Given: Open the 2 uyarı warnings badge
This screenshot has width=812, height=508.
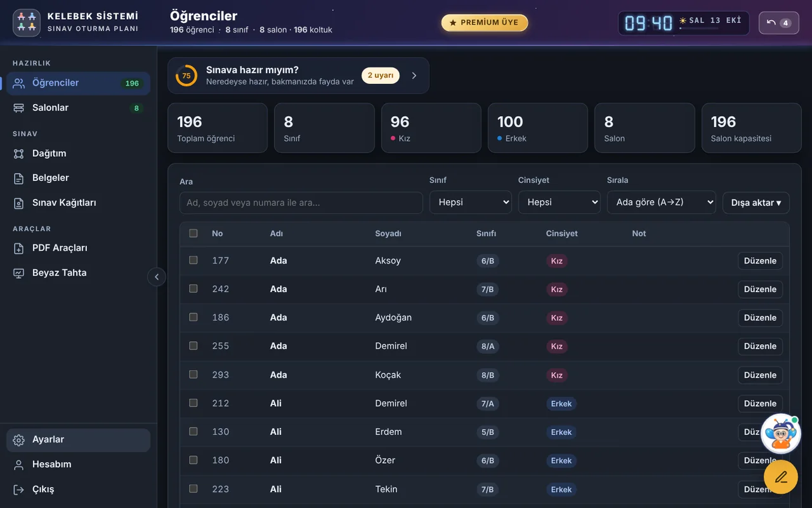Looking at the screenshot, I should coord(381,76).
